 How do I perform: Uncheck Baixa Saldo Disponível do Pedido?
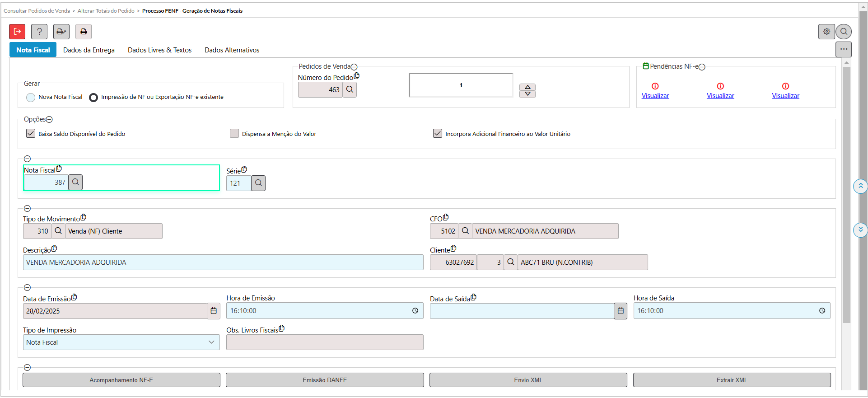coord(31,134)
